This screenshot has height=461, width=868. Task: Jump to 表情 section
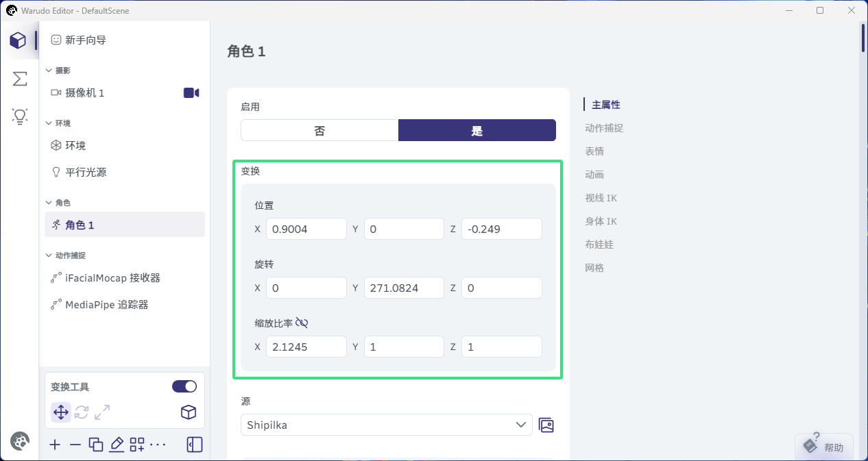594,151
